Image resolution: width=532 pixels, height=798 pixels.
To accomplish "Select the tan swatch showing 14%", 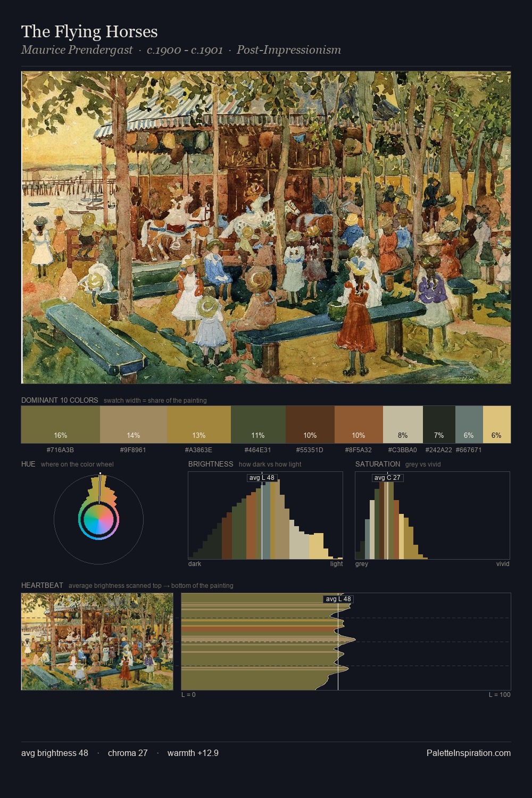I will click(x=134, y=425).
